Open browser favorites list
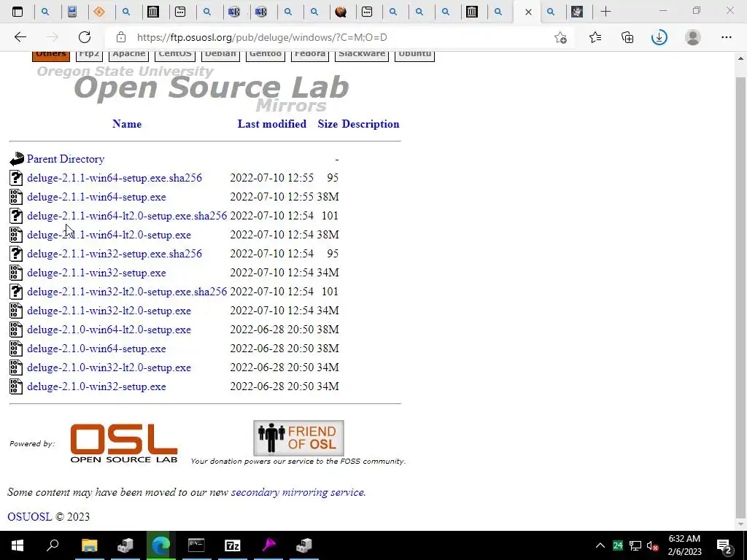The width and height of the screenshot is (747, 560). (595, 37)
